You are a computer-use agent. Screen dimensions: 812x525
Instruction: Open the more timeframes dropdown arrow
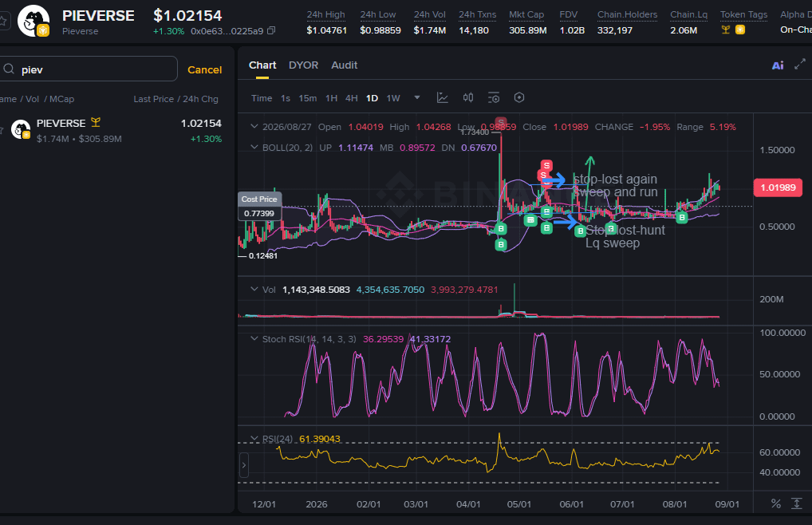[417, 97]
